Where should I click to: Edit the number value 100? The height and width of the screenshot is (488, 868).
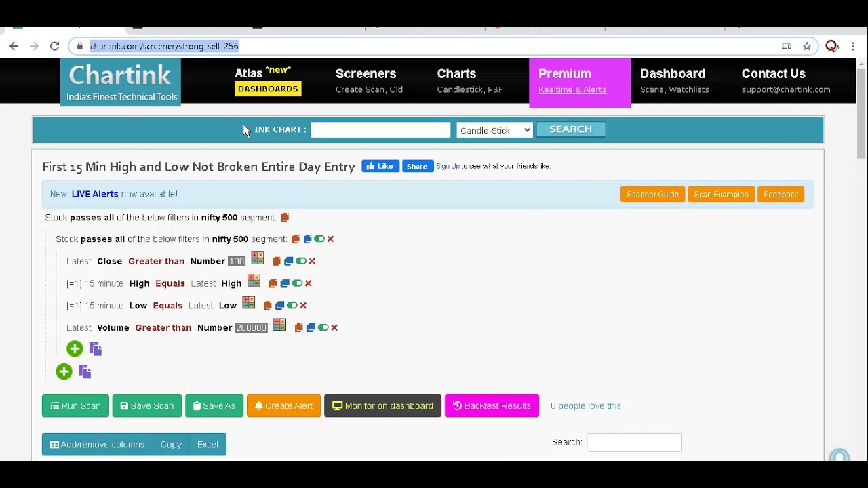(x=236, y=262)
